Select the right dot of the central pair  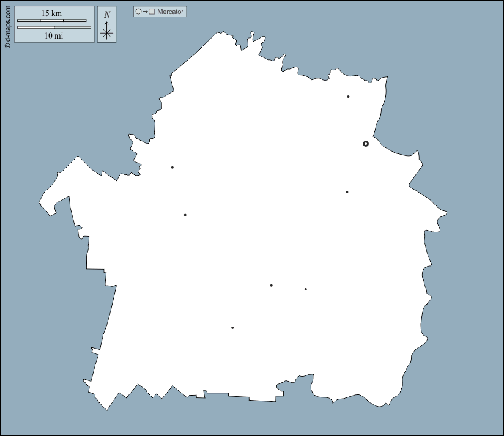pos(306,289)
